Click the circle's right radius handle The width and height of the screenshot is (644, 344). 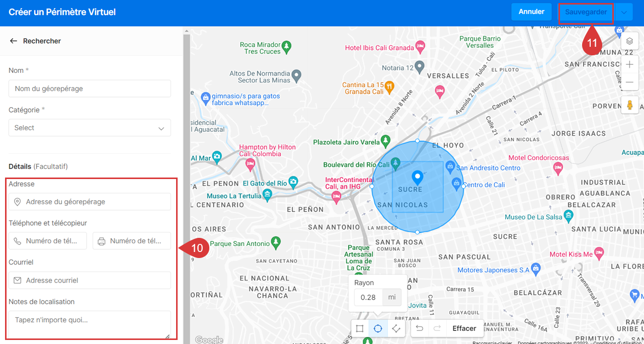coord(463,186)
